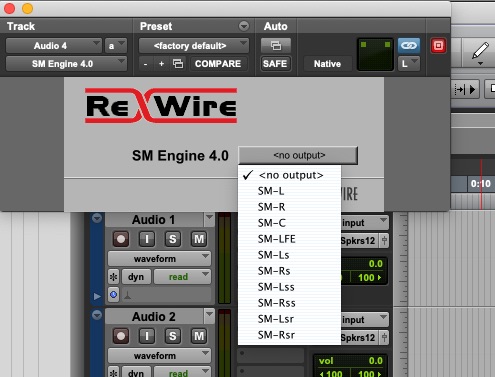Toggle automation SAFE button
495x377 pixels.
(x=275, y=64)
